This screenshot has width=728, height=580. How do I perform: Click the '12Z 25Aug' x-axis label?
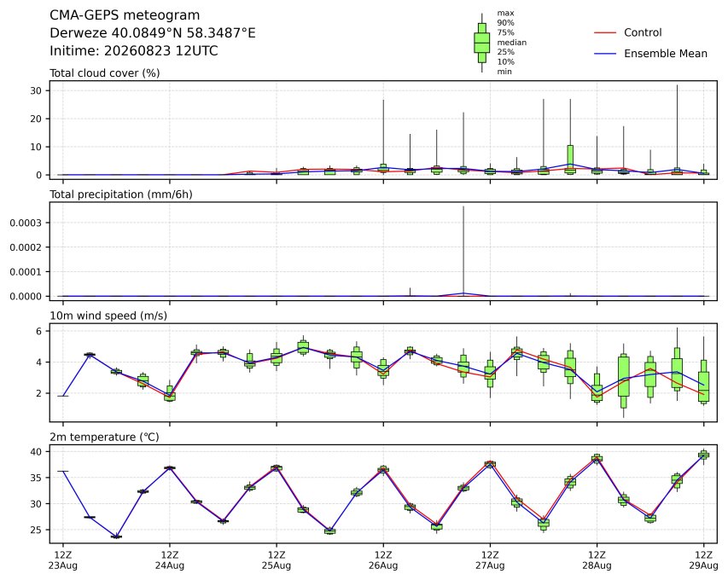coord(277,560)
